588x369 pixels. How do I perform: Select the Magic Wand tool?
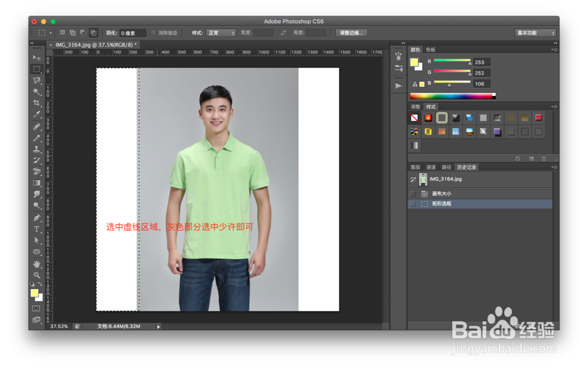point(36,92)
